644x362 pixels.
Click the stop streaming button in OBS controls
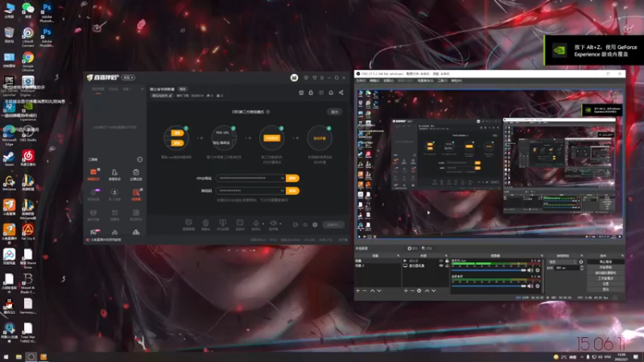[x=605, y=262]
